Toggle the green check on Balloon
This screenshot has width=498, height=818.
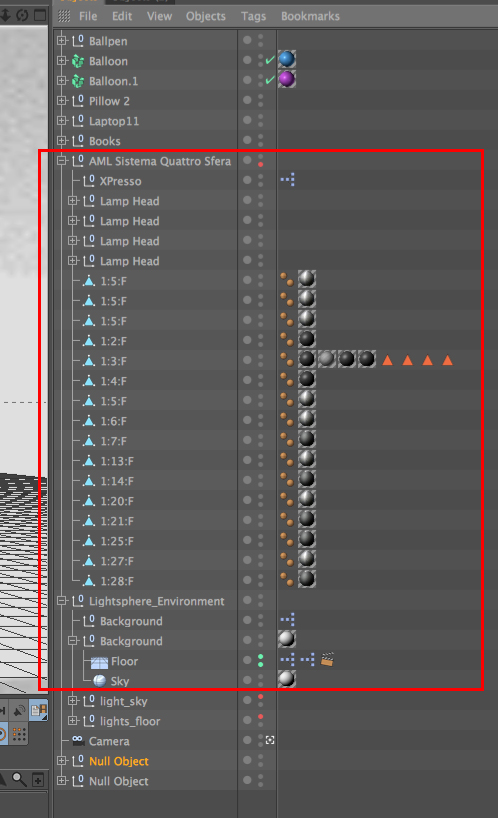coord(270,61)
